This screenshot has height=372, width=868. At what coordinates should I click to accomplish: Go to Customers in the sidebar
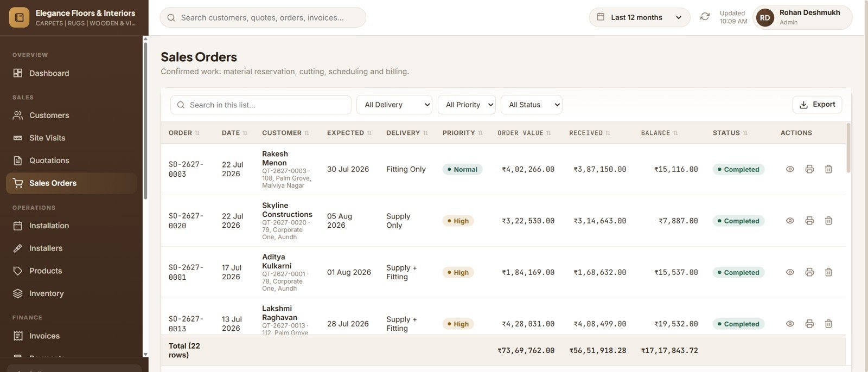click(71, 116)
